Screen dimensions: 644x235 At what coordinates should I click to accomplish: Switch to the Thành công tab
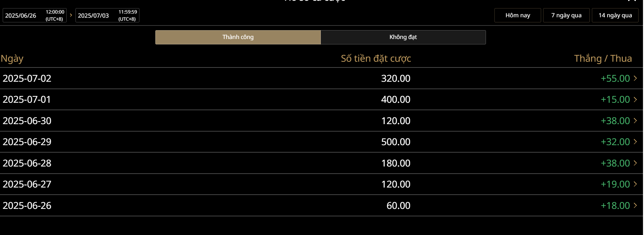[x=238, y=37]
